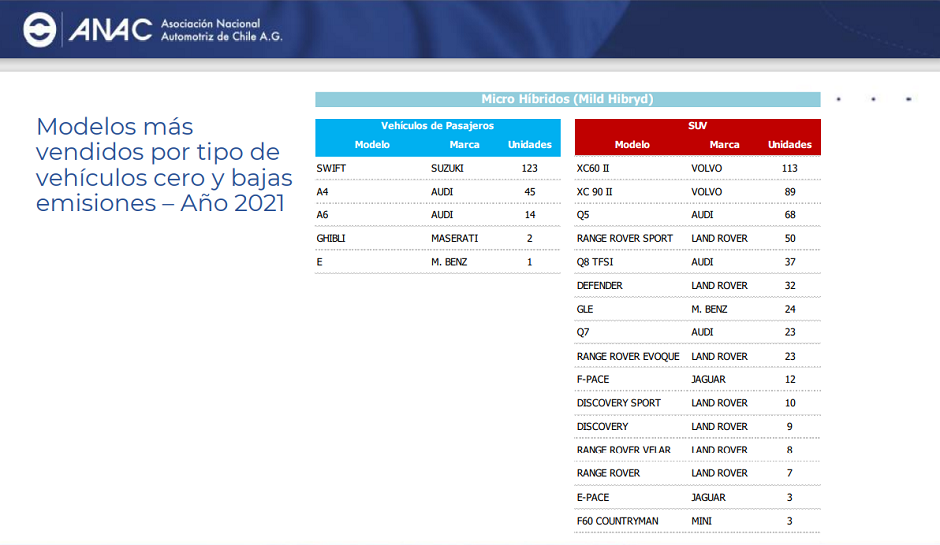Viewport: 940px width, 545px height.
Task: Select the DEFENDER model cell
Action: coord(599,286)
